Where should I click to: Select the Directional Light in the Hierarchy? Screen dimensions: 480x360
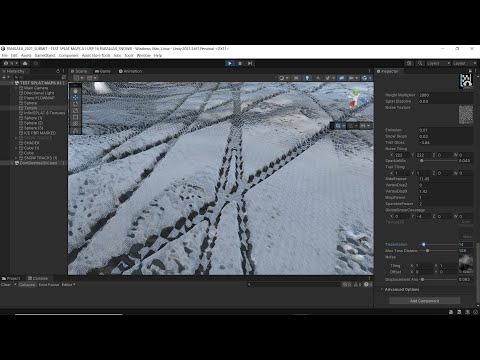[x=39, y=93]
